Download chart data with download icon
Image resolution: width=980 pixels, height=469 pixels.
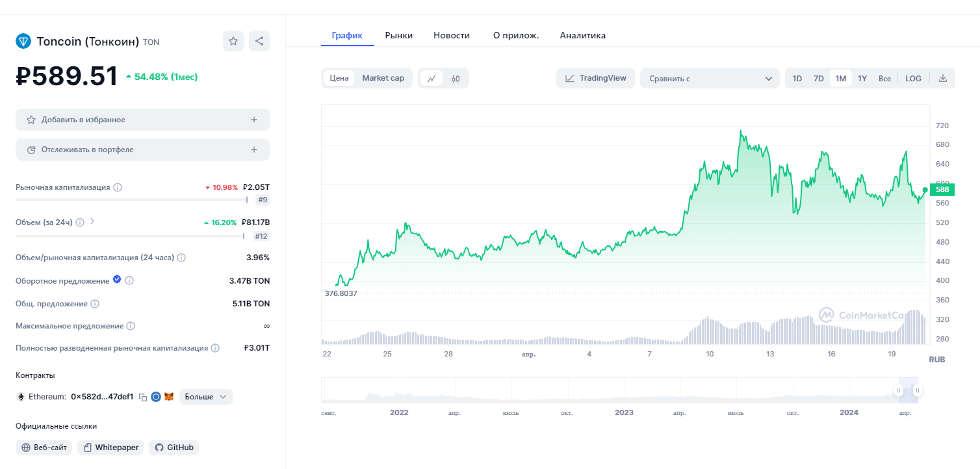(x=943, y=78)
